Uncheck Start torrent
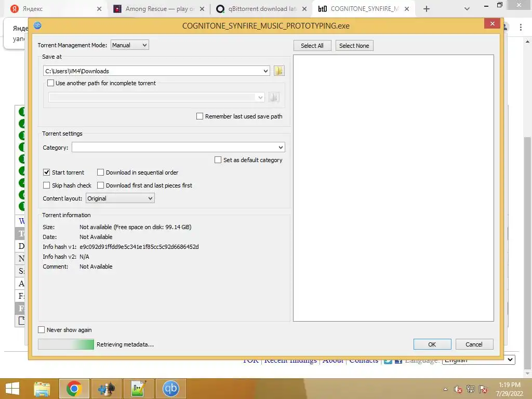Image resolution: width=532 pixels, height=399 pixels. [46, 172]
